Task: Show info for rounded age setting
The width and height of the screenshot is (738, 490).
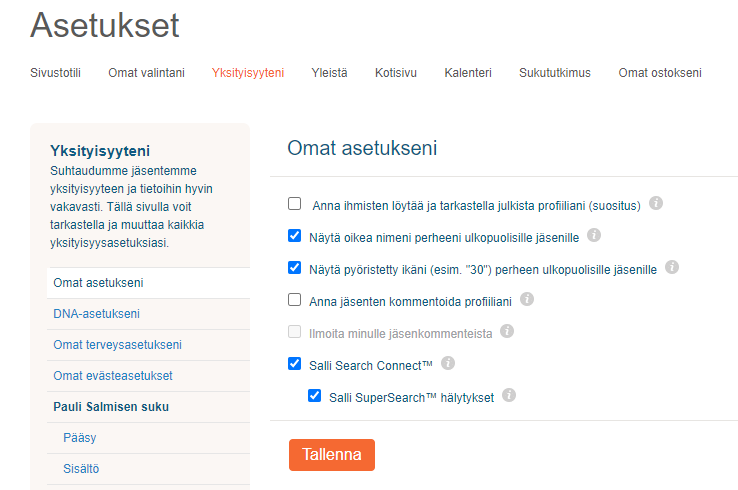Action: point(672,267)
